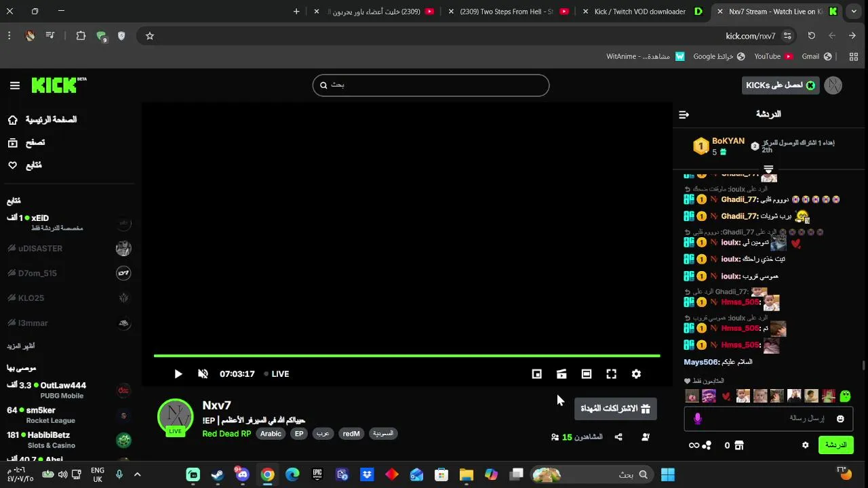Open the WitAnime bookmark
This screenshot has height=488, width=868.
(x=646, y=57)
